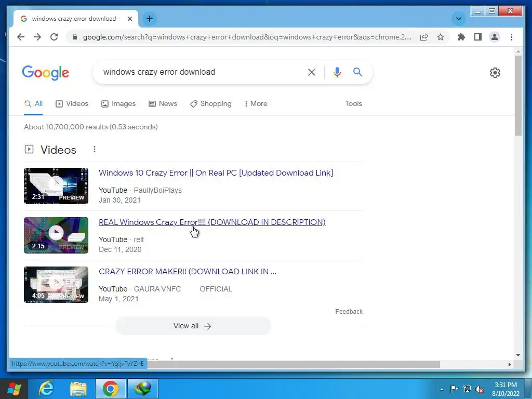Viewport: 532px width, 399px height.
Task: Open the Videos section three-dot options
Action: [95, 149]
